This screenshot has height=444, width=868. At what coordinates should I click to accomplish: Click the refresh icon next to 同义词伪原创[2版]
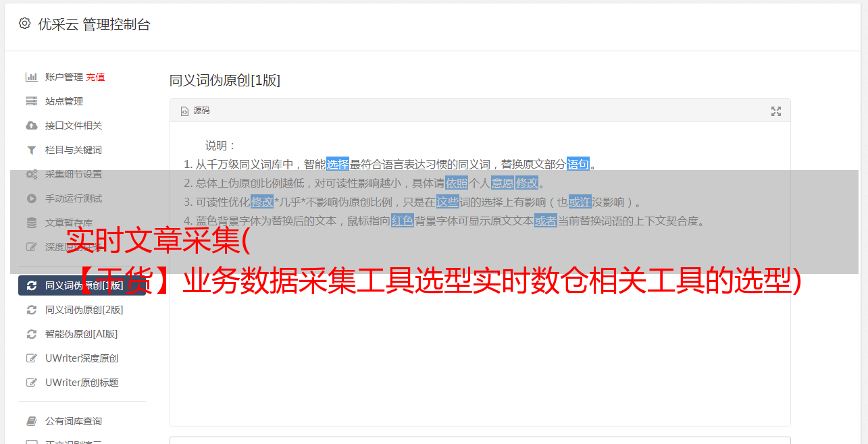(x=31, y=310)
